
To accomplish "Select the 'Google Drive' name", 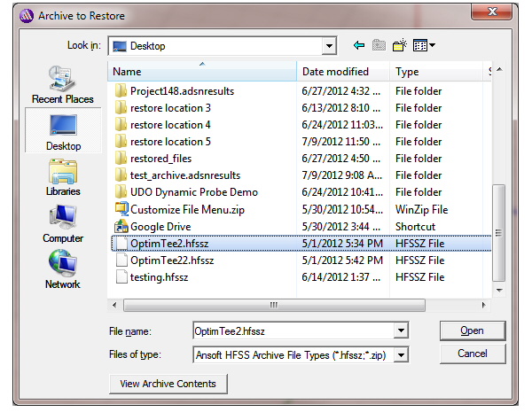I will click(160, 227).
